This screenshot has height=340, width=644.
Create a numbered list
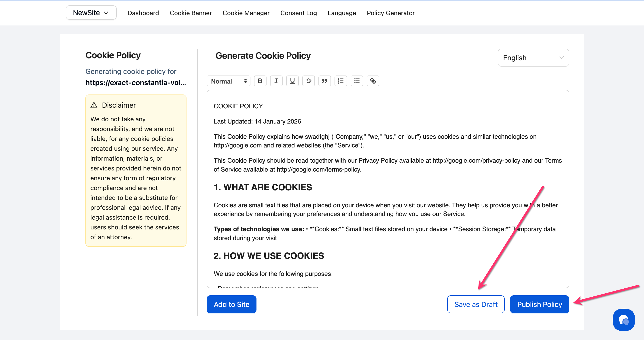[341, 81]
